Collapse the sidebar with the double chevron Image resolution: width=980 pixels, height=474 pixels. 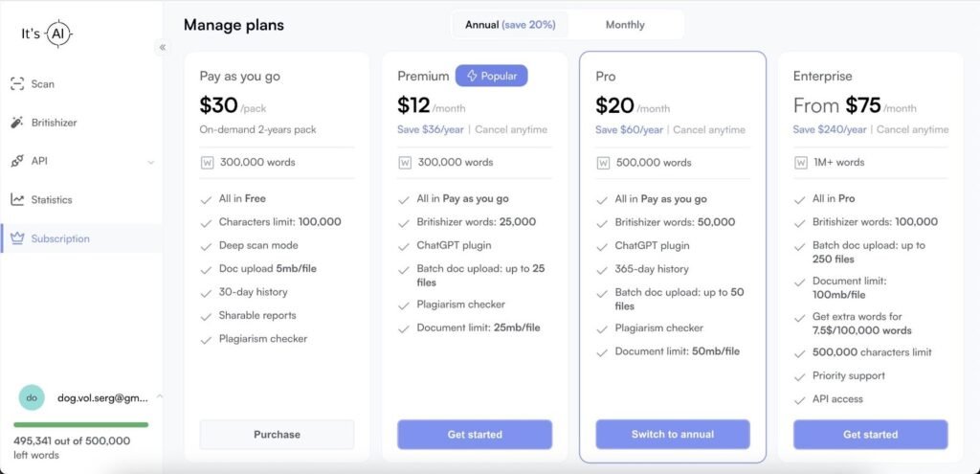(163, 47)
